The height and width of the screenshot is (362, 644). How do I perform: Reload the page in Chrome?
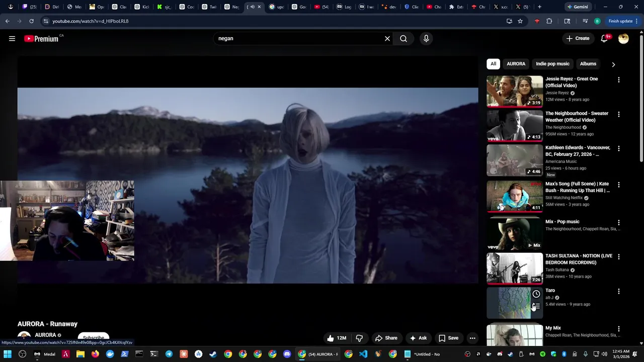pos(31,21)
